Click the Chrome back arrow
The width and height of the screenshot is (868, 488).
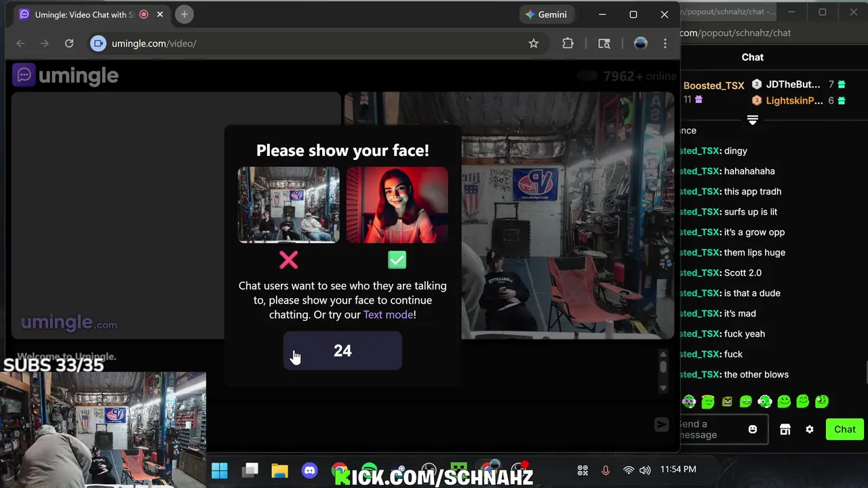point(20,43)
